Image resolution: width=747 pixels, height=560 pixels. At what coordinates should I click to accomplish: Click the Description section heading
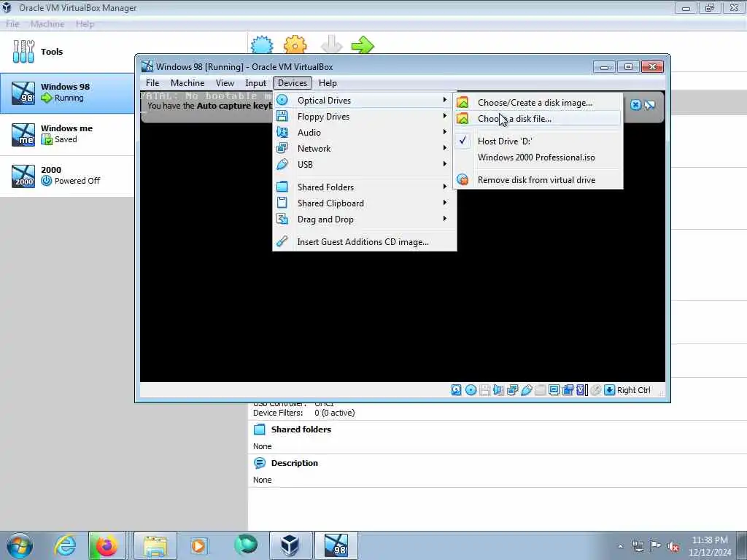point(295,463)
